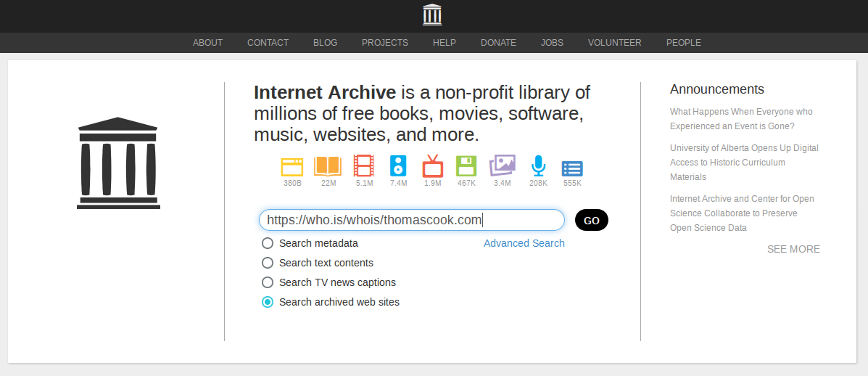Open the Audio speaker icon (7.4M)
The width and height of the screenshot is (868, 376).
click(x=398, y=165)
